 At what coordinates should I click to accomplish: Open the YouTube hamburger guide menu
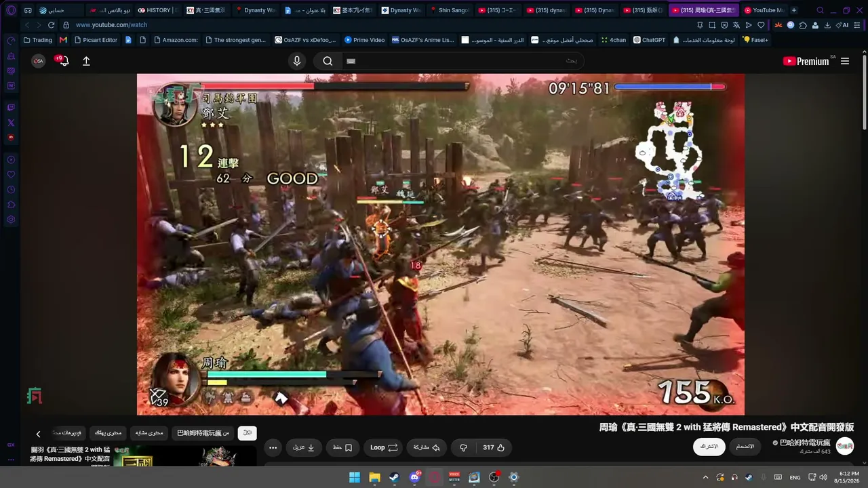coord(845,61)
